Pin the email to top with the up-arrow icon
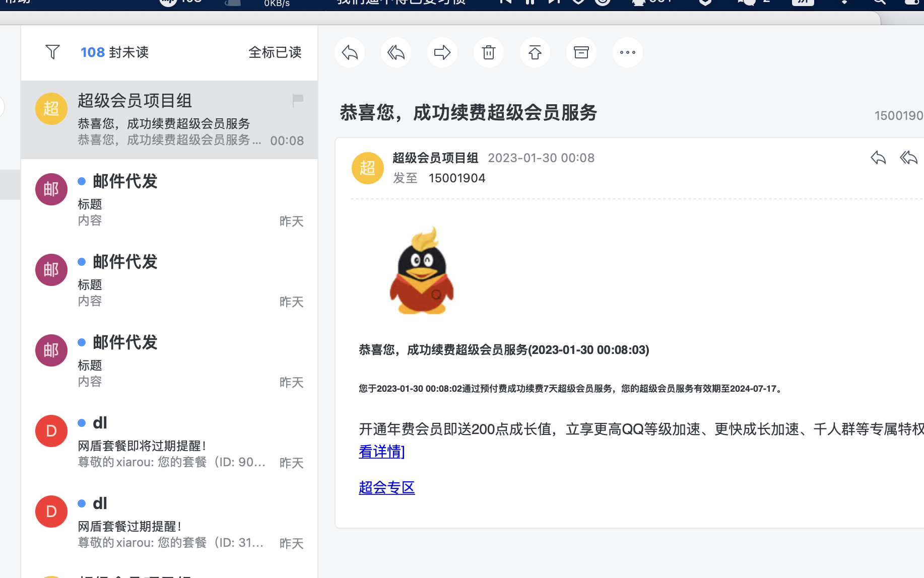The image size is (924, 578). pyautogui.click(x=535, y=52)
